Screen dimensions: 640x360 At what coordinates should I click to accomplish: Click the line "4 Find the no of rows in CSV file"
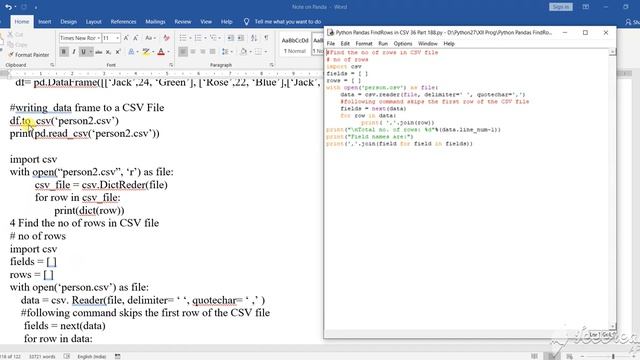(84, 223)
